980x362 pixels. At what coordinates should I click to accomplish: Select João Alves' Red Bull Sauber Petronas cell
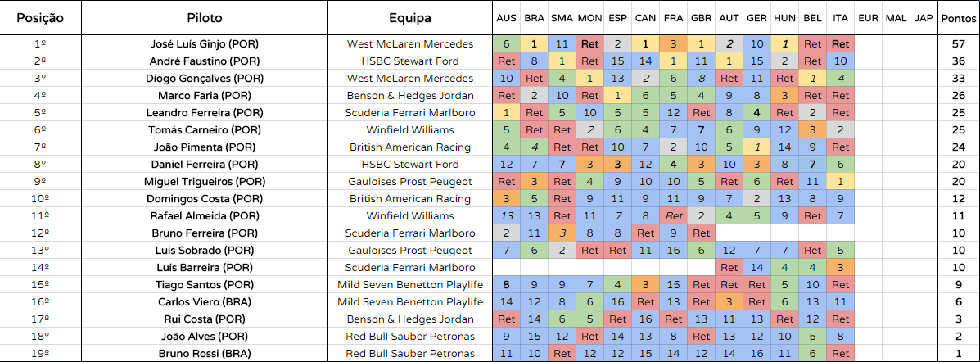(x=410, y=337)
